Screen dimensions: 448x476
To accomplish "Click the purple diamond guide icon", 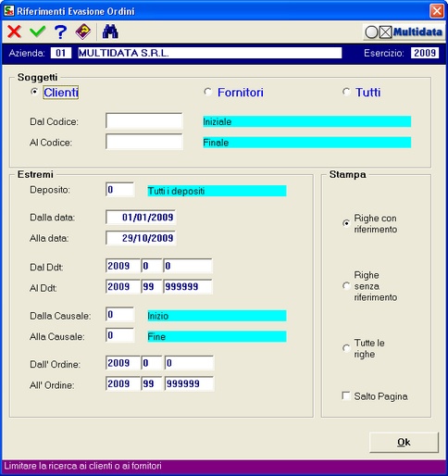I will (x=83, y=31).
